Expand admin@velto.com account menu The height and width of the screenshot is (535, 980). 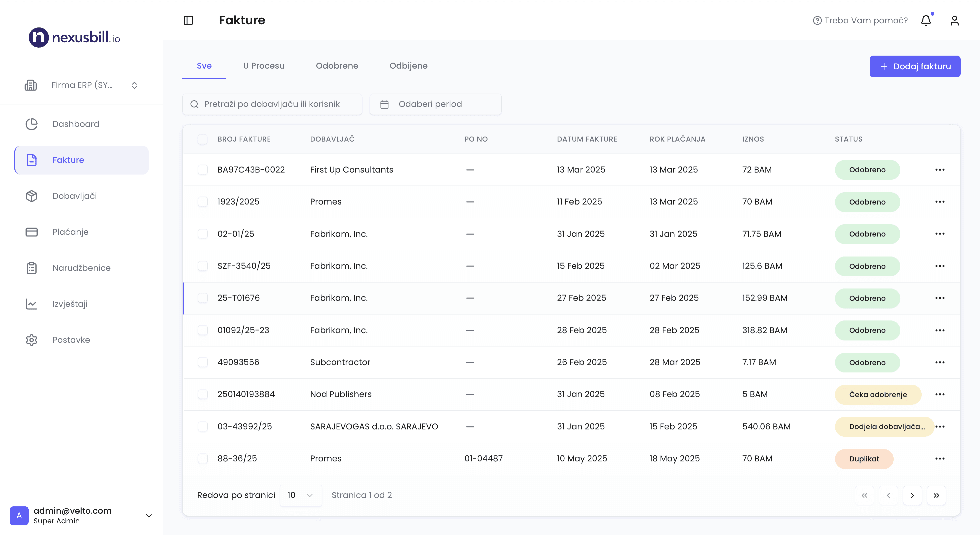(x=149, y=516)
